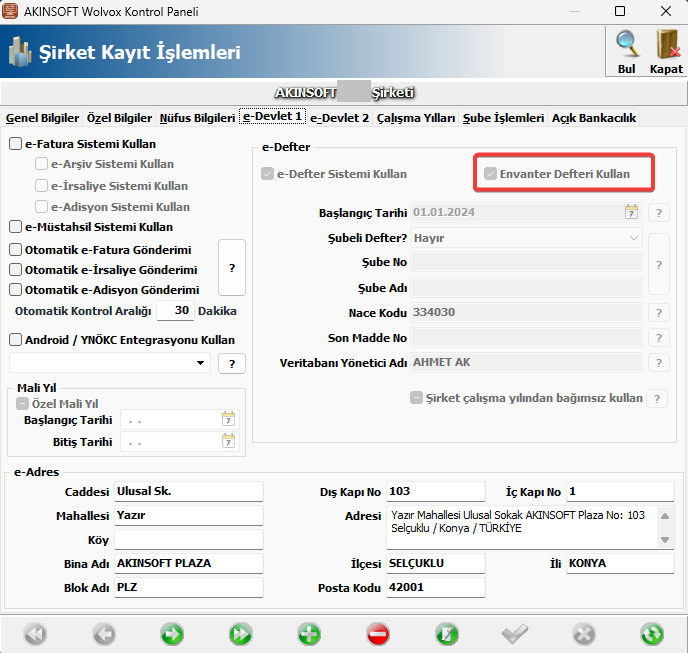Open Açık Bankacılık tab

tap(594, 118)
